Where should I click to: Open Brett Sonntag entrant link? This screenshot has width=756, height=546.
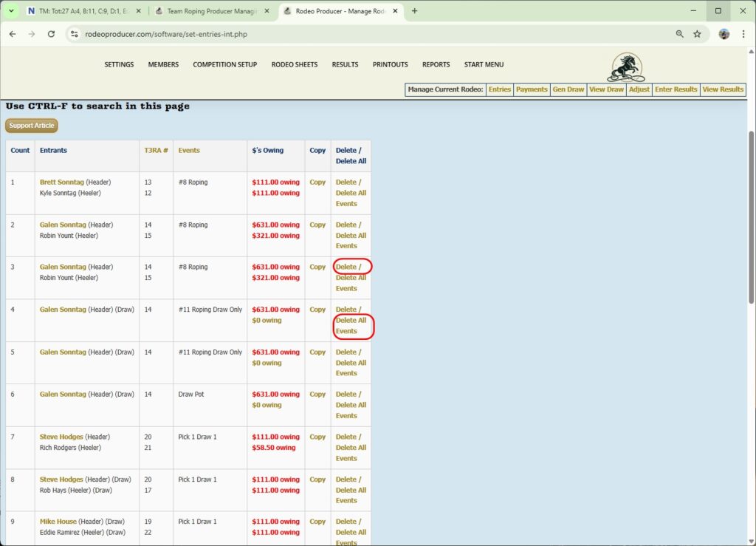[x=62, y=182]
